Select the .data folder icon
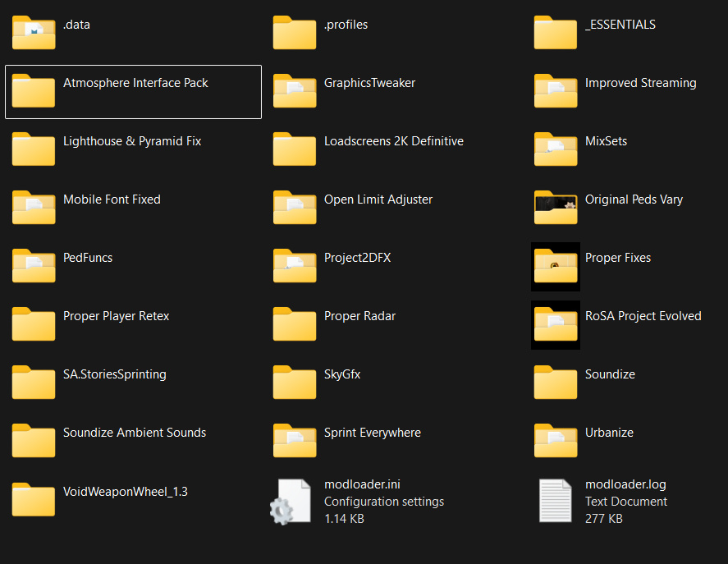 [34, 33]
